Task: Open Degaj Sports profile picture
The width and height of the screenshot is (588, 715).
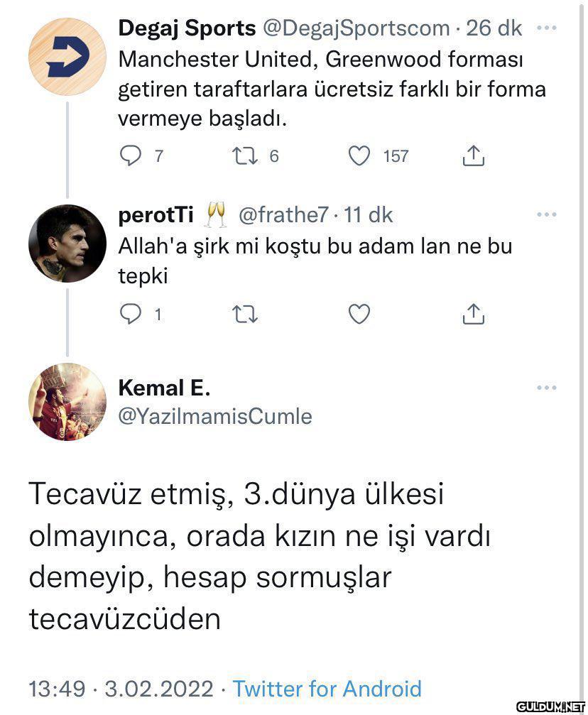Action: pos(67,58)
